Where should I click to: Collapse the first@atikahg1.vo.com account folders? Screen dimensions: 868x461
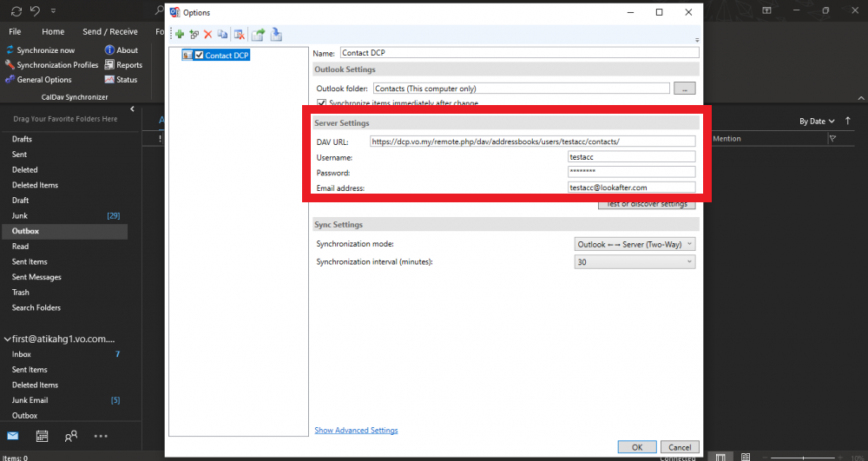click(7, 339)
